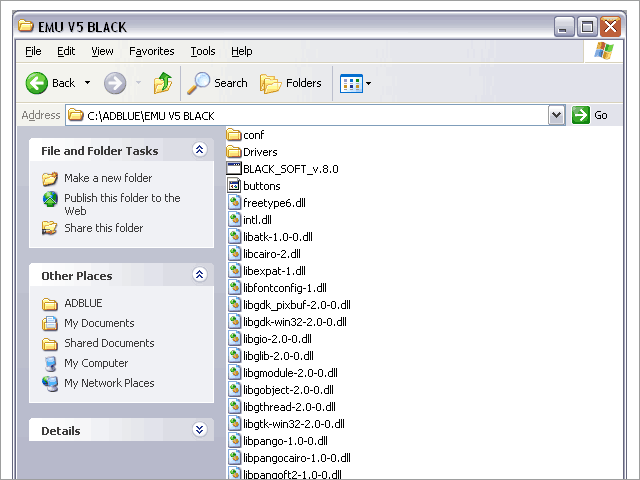Open the View menu
640x480 pixels.
click(102, 51)
